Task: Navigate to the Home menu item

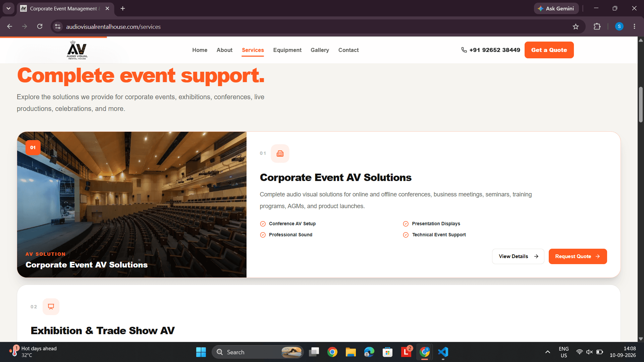Action: point(200,50)
